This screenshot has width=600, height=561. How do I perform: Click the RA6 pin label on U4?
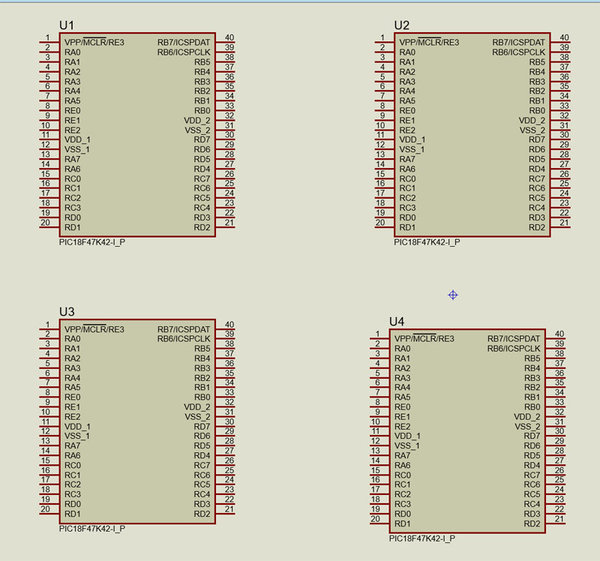(x=403, y=466)
